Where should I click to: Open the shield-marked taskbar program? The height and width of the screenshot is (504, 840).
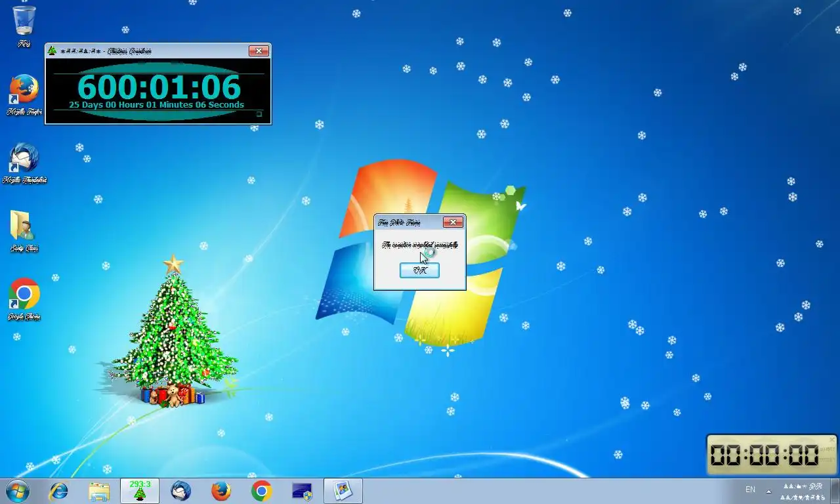tap(302, 491)
